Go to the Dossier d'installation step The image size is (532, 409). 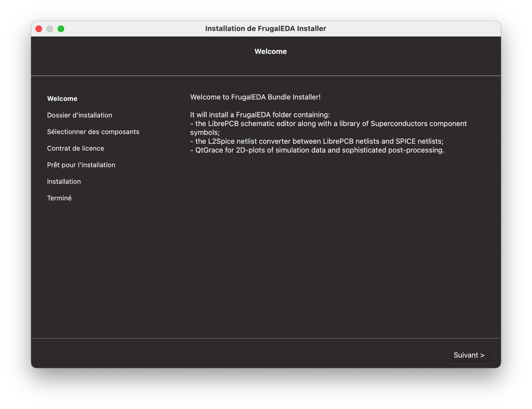[x=80, y=115]
